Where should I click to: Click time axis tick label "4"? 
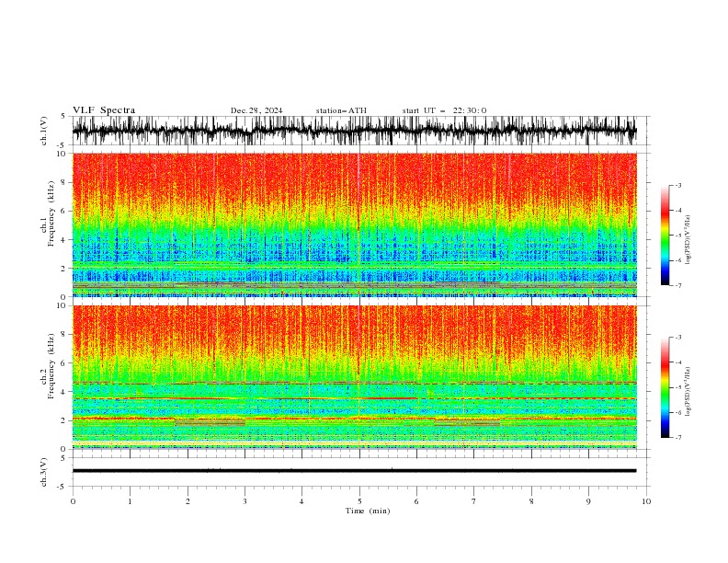click(301, 501)
